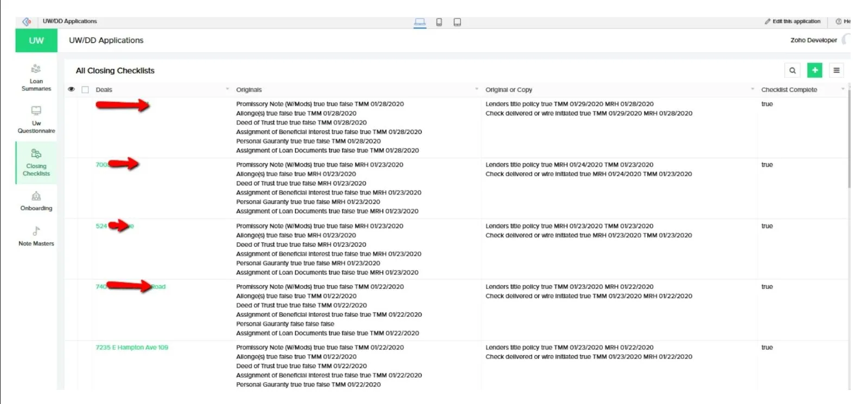The height and width of the screenshot is (404, 868).
Task: Click the All Closing Checklists title
Action: tap(115, 70)
